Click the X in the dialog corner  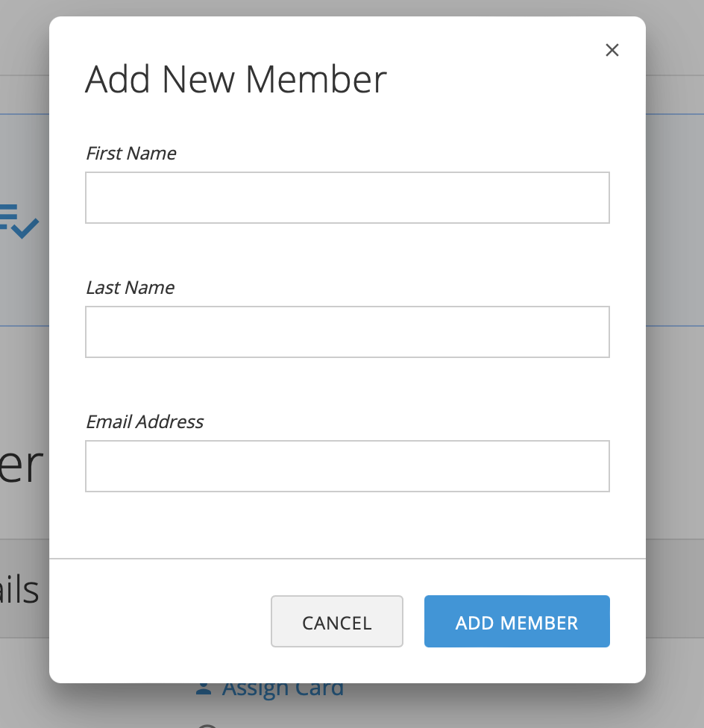612,50
